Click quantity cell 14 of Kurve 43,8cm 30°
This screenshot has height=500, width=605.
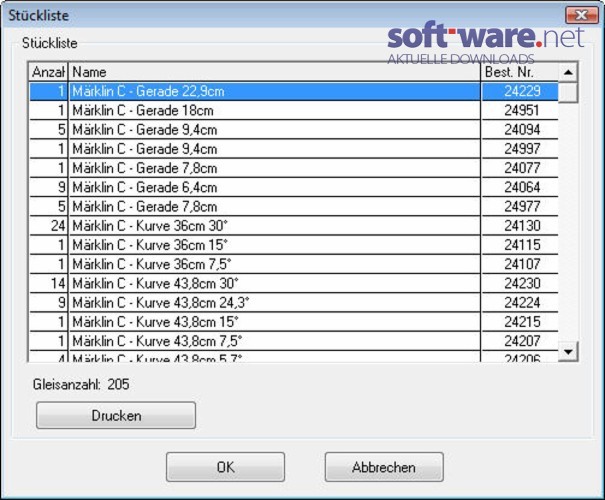point(49,284)
